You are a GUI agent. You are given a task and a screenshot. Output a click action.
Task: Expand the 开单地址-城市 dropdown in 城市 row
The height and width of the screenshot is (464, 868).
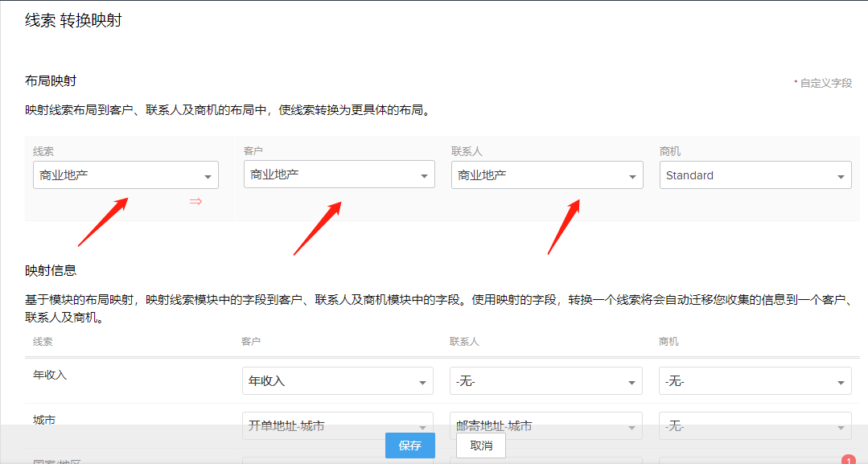tap(337, 426)
